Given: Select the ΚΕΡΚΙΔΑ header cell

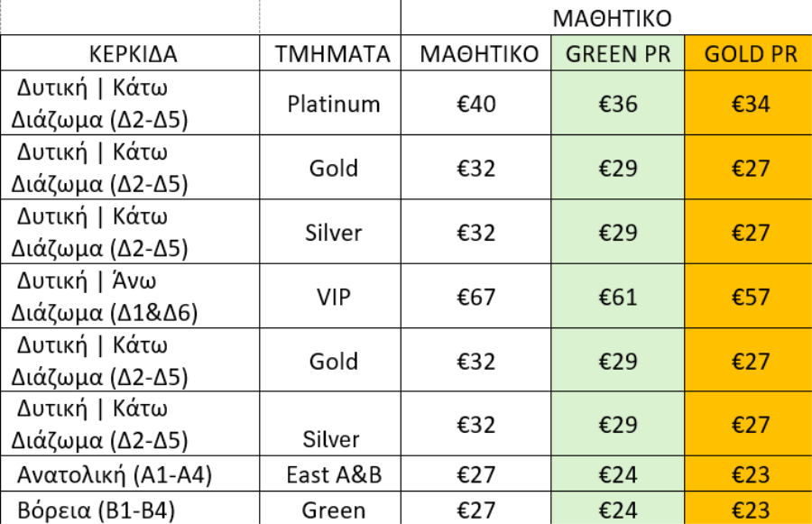Looking at the screenshot, I should (x=130, y=53).
